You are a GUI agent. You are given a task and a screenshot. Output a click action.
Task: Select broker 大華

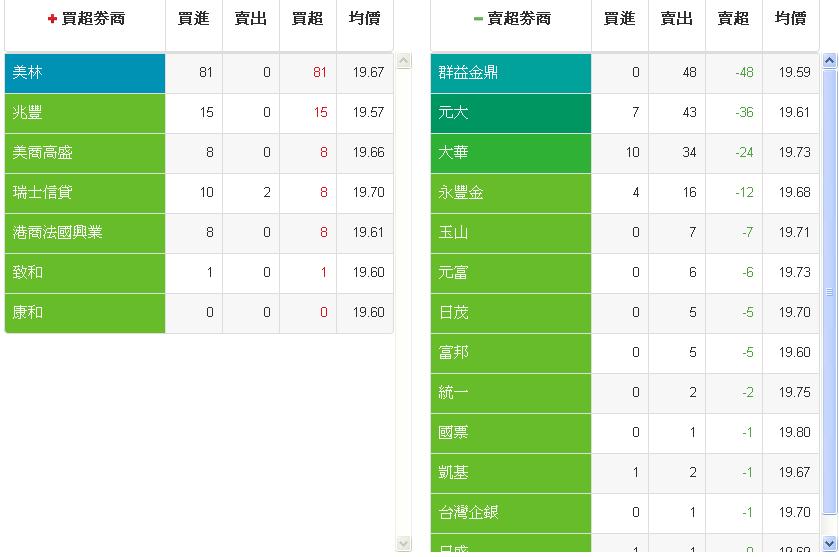point(511,153)
